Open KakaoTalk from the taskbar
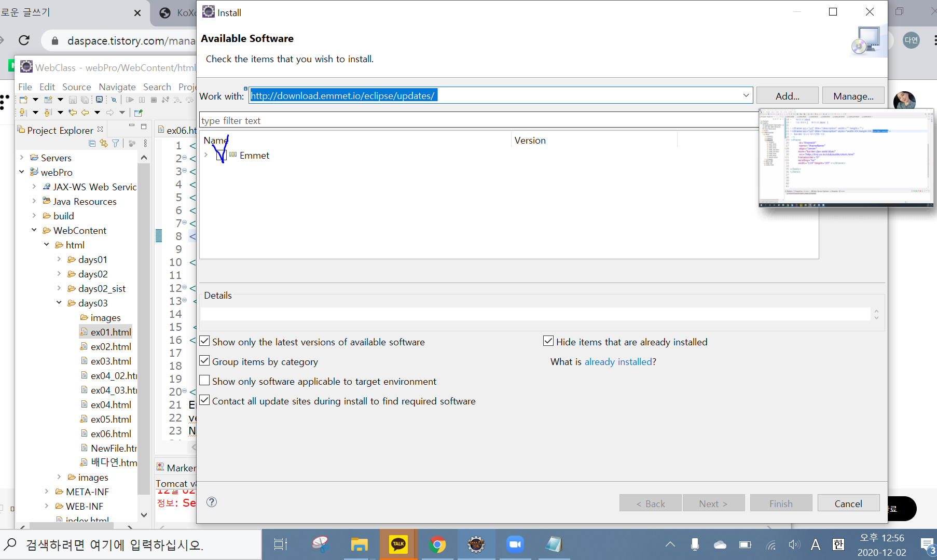 pos(398,544)
